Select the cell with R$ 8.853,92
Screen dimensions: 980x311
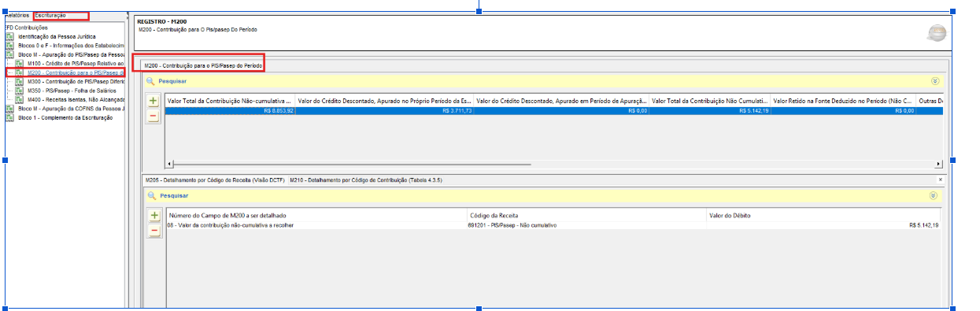pyautogui.click(x=230, y=111)
